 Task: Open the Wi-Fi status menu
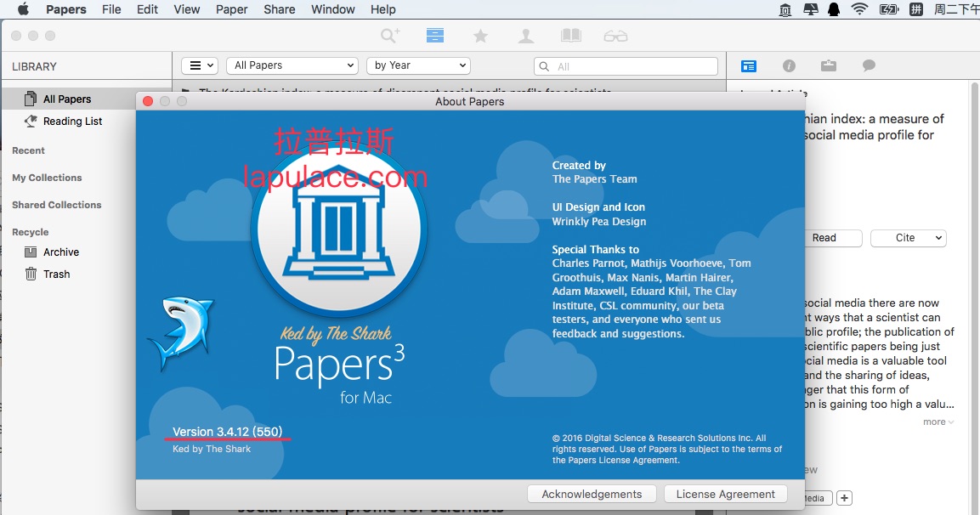(860, 9)
